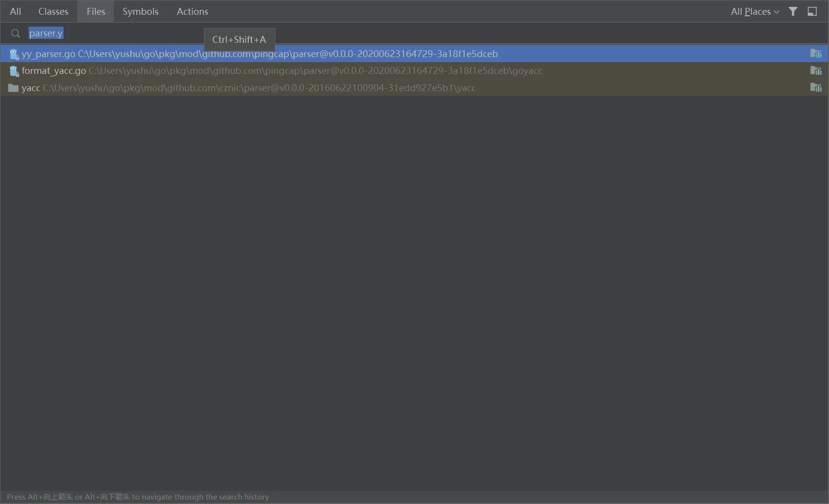Open the Actions search tab
The image size is (829, 504).
point(193,11)
